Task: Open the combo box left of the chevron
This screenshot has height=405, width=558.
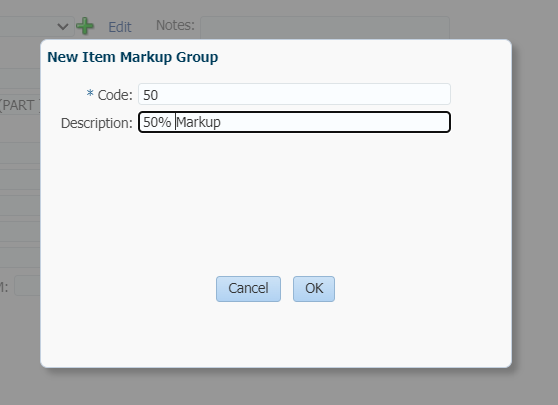Action: coord(28,27)
